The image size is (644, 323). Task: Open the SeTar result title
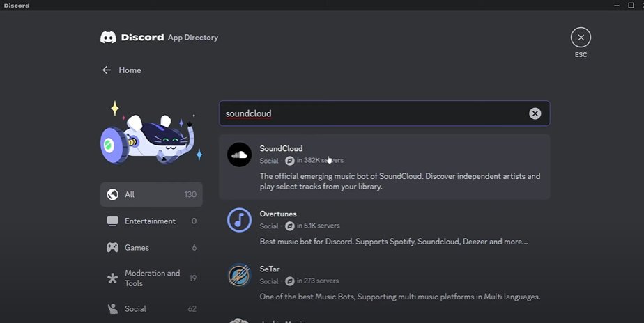(x=270, y=269)
